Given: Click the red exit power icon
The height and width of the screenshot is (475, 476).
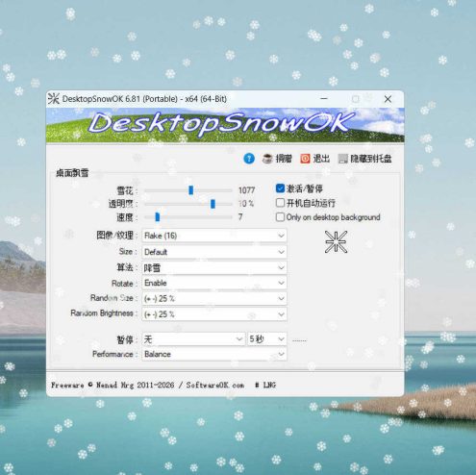Looking at the screenshot, I should 305,159.
